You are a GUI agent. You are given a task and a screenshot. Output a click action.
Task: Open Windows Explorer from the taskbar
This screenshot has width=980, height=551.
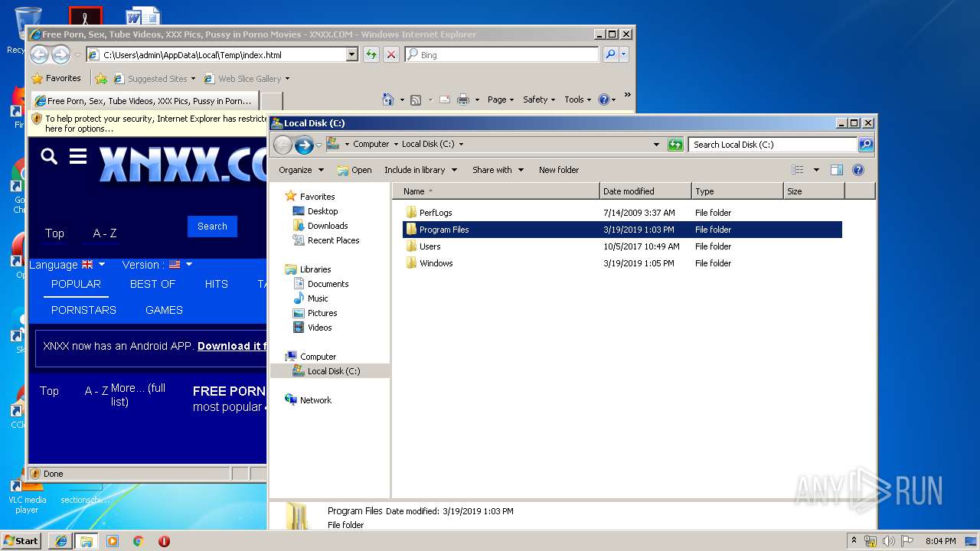pos(87,541)
